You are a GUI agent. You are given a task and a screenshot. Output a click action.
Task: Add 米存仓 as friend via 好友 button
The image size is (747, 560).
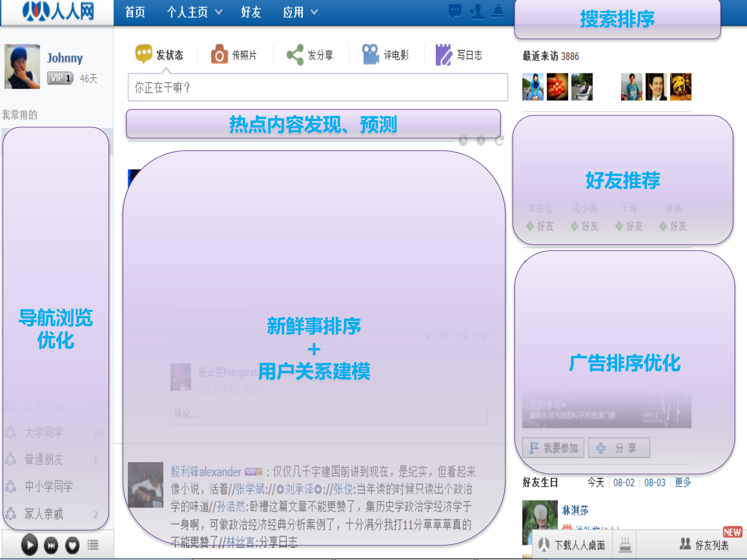pyautogui.click(x=540, y=226)
